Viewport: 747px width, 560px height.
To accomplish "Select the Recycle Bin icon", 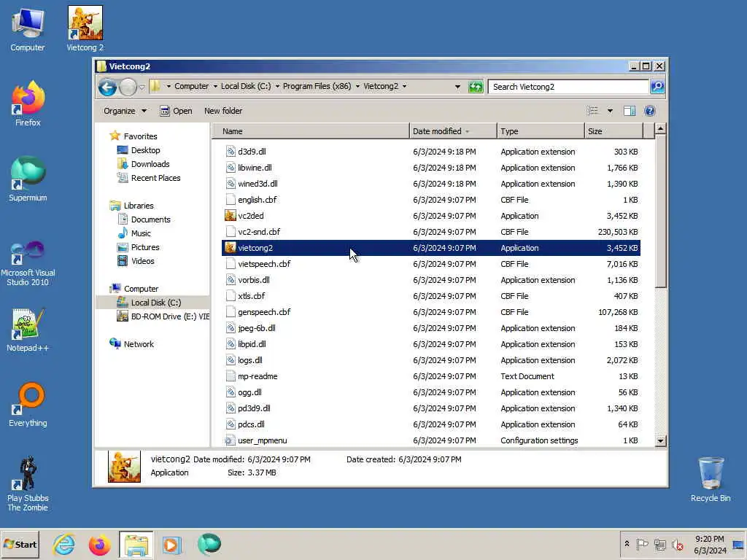I will pos(711,480).
